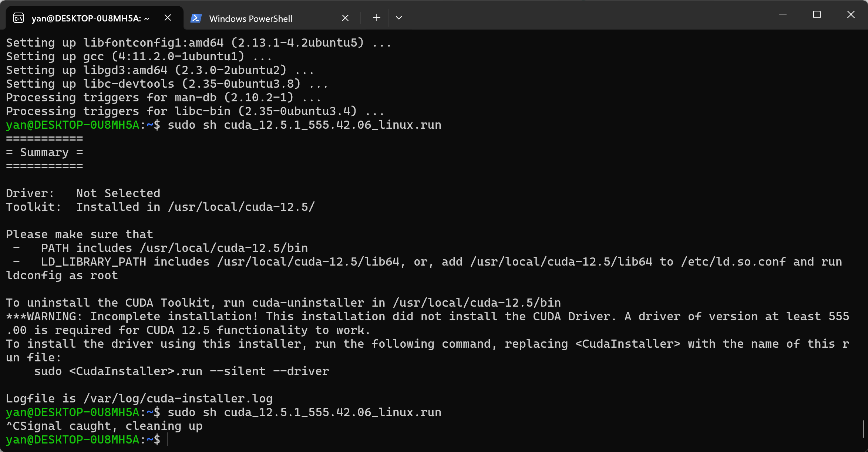Expand the new tab profile dropdown
This screenshot has width=868, height=452.
point(398,17)
